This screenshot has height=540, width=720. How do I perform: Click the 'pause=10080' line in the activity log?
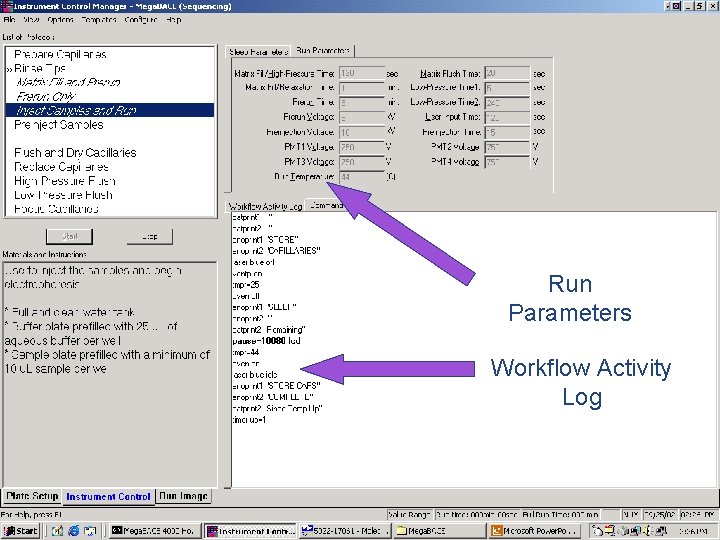point(266,341)
